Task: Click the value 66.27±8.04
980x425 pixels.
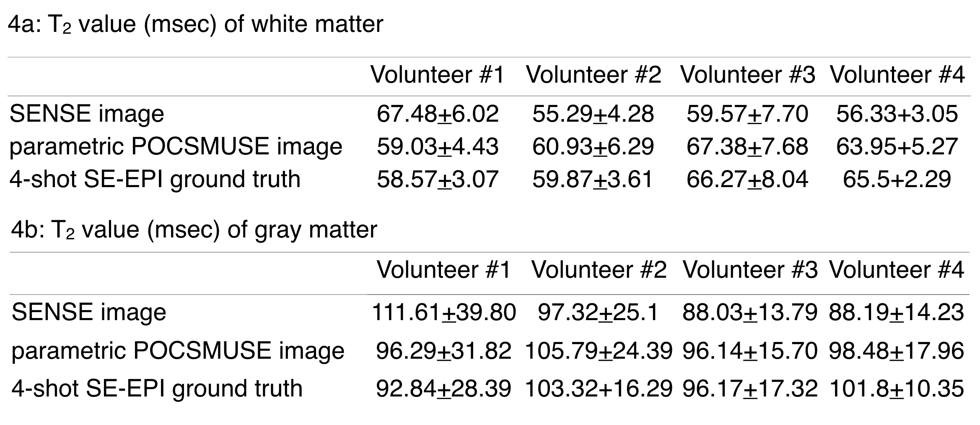Action: (x=747, y=180)
